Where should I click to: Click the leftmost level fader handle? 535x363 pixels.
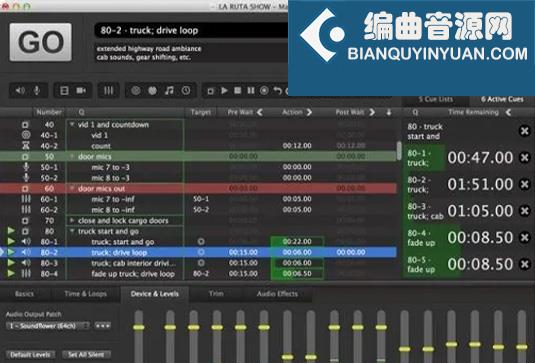click(139, 328)
